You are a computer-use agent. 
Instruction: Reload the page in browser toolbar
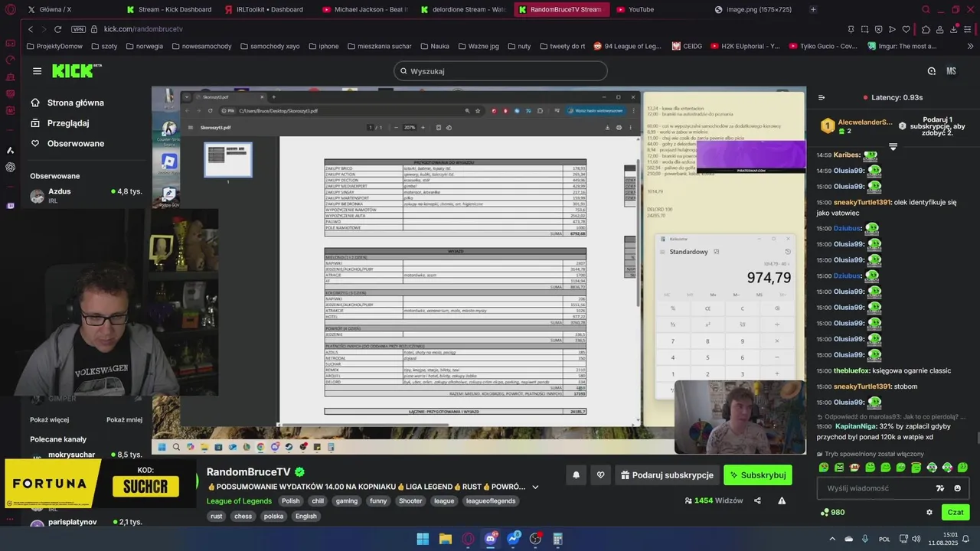57,29
